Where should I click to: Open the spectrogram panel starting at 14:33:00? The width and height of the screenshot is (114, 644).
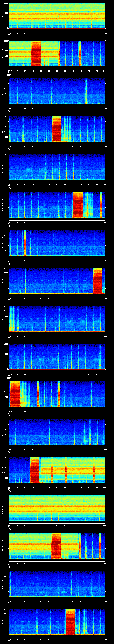coord(57,432)
